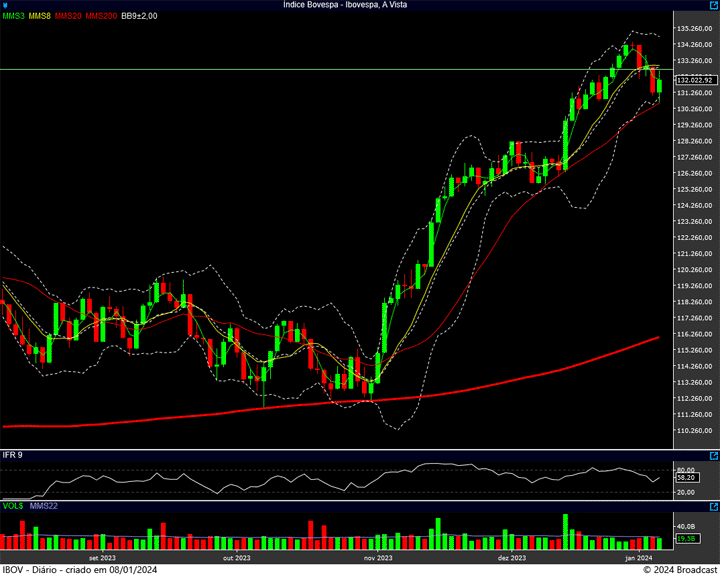Click the 120.260,00 price axis level

tap(694, 270)
